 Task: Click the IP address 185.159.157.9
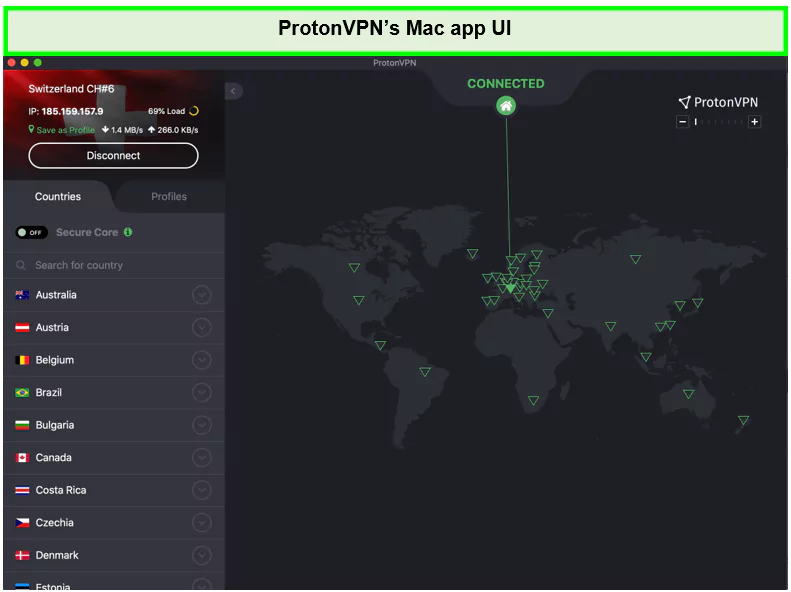(72, 111)
